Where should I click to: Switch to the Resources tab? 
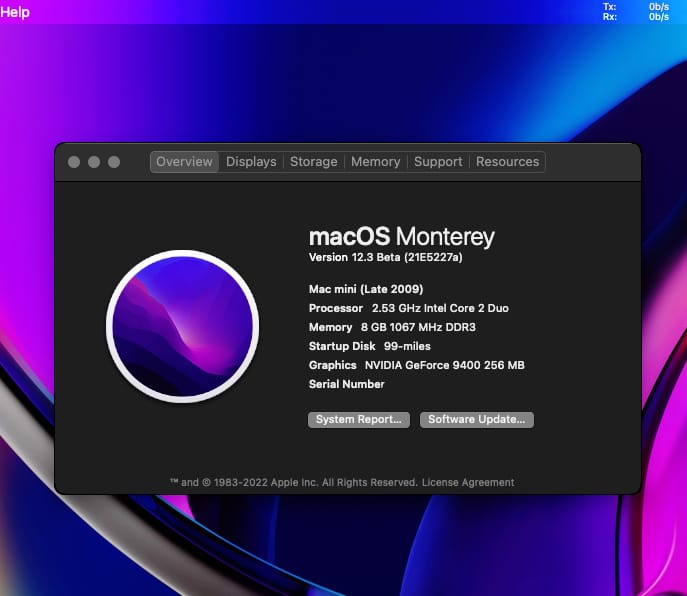point(507,162)
